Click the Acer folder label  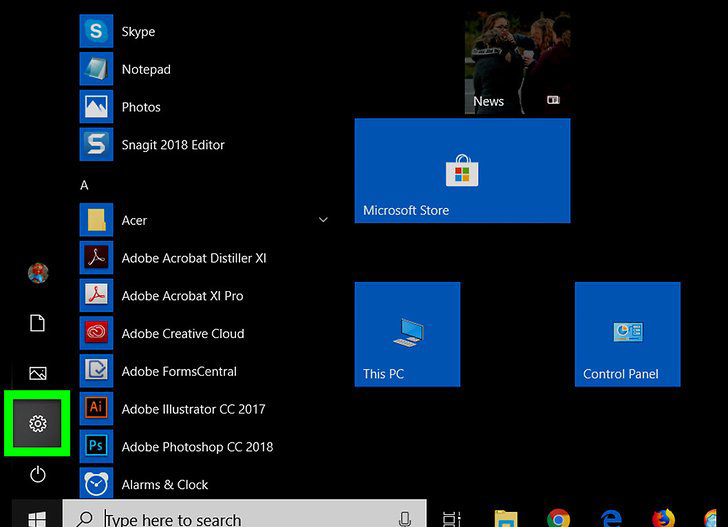point(134,220)
